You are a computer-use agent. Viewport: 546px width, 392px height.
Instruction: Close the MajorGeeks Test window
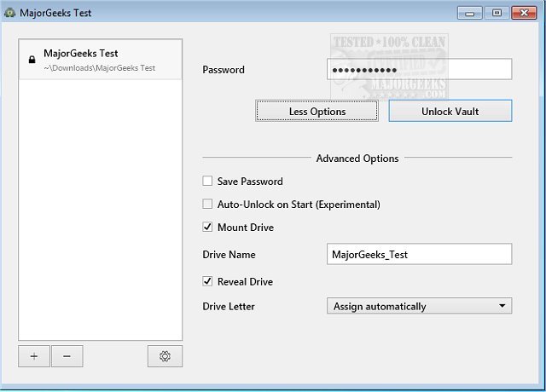[524, 14]
